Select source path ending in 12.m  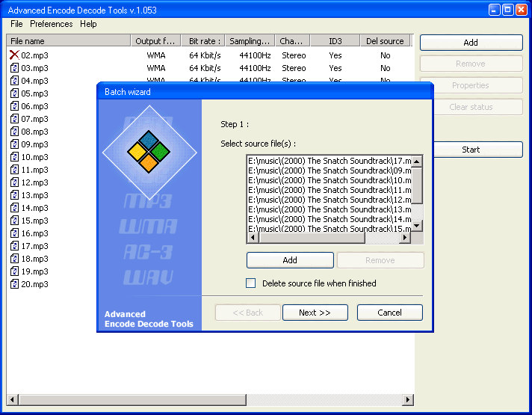pos(329,200)
